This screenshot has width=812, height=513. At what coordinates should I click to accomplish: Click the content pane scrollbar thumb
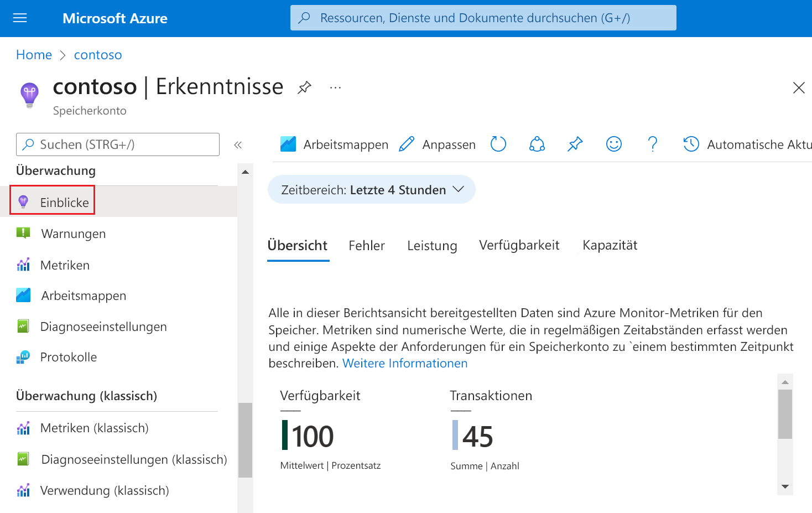pyautogui.click(x=785, y=414)
